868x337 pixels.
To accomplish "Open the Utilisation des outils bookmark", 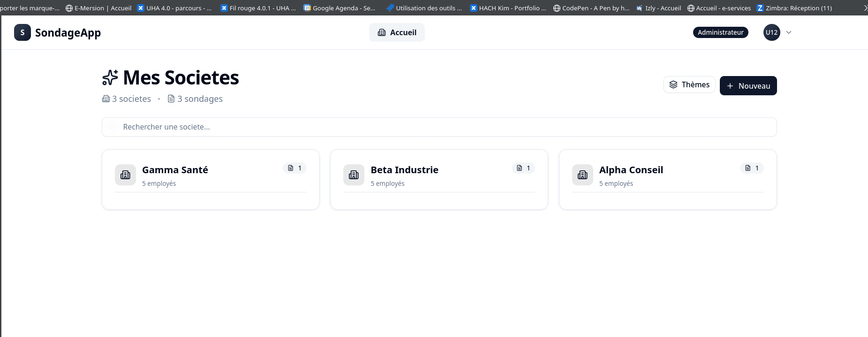I will coord(424,8).
